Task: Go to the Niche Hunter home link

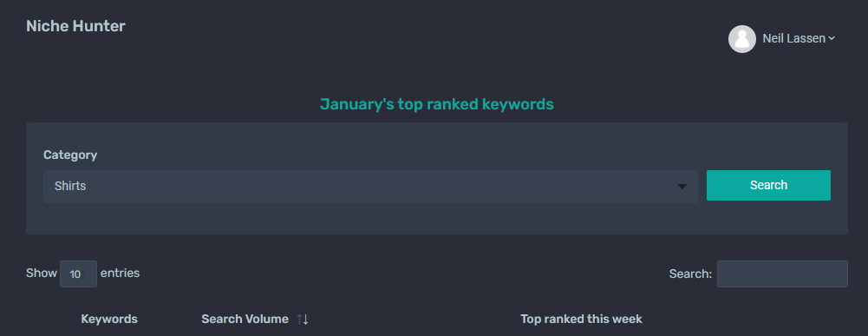Action: pyautogui.click(x=75, y=26)
